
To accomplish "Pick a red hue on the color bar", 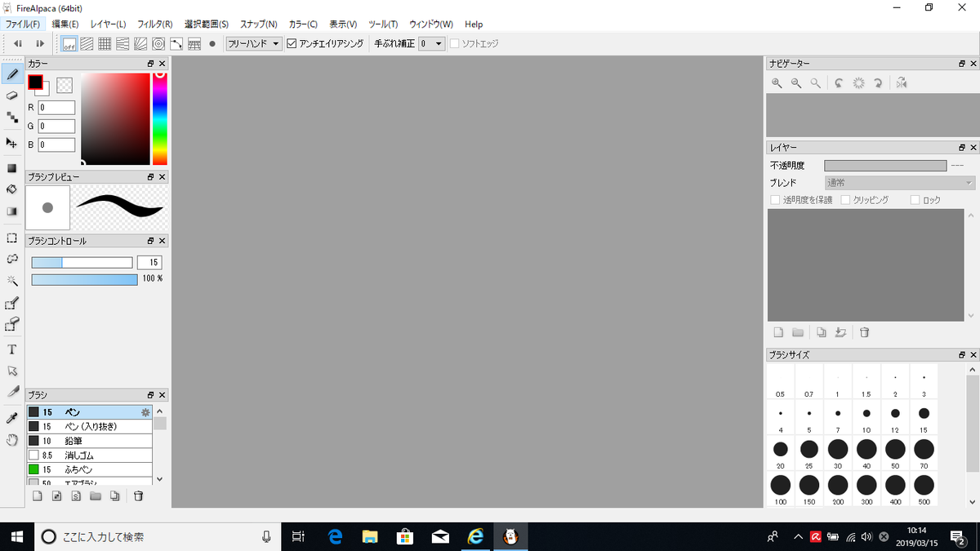I will point(159,74).
